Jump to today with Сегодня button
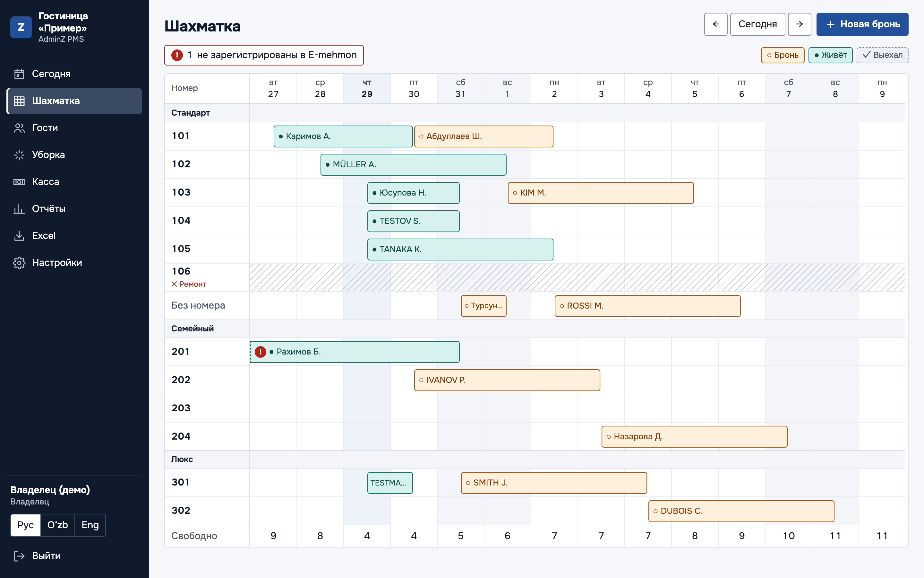This screenshot has height=578, width=924. pos(757,24)
